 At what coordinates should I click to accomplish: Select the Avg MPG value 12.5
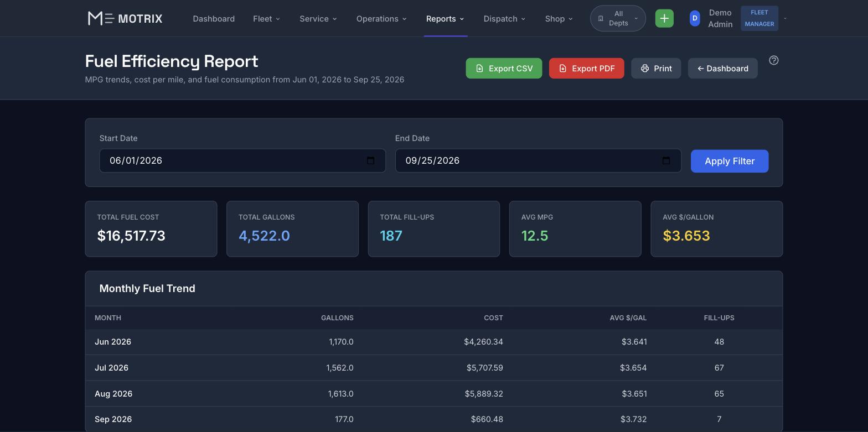click(x=535, y=236)
